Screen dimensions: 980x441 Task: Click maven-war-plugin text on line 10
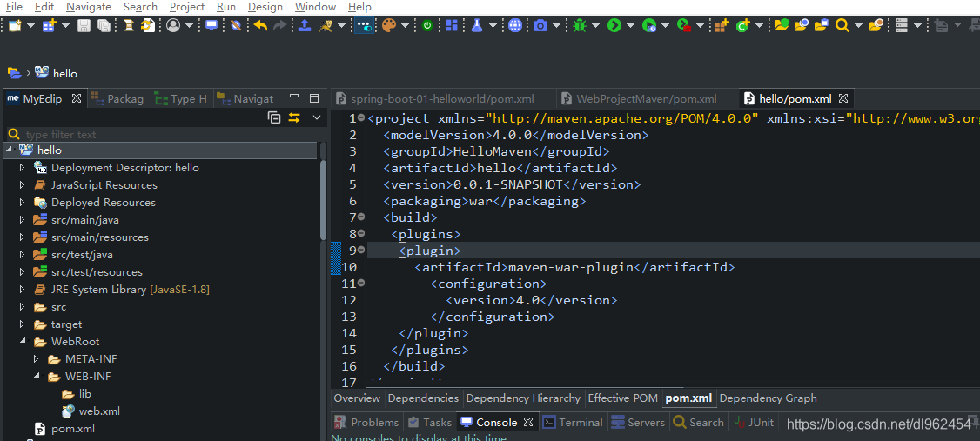(571, 267)
